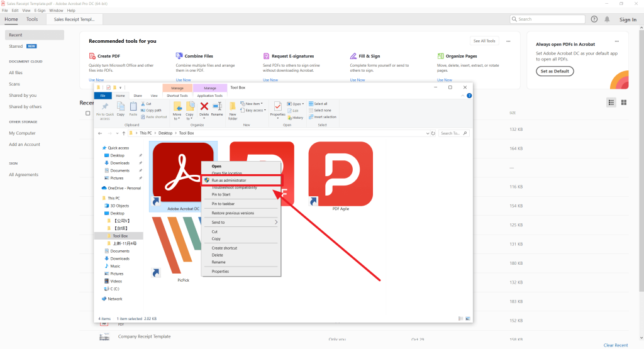644x349 pixels.
Task: Open Acrobat notifications bell
Action: click(607, 19)
